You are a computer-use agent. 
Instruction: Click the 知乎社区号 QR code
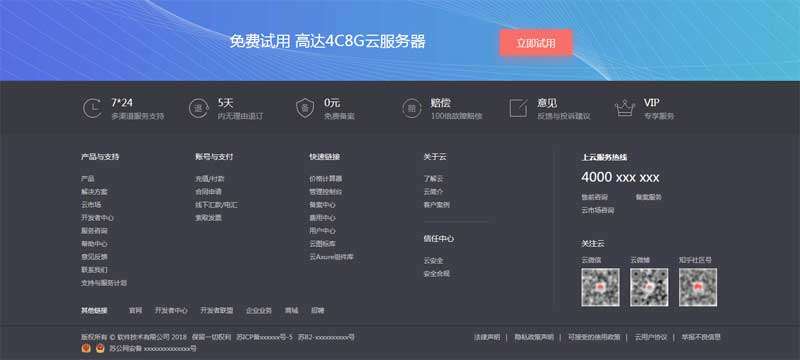coord(698,287)
